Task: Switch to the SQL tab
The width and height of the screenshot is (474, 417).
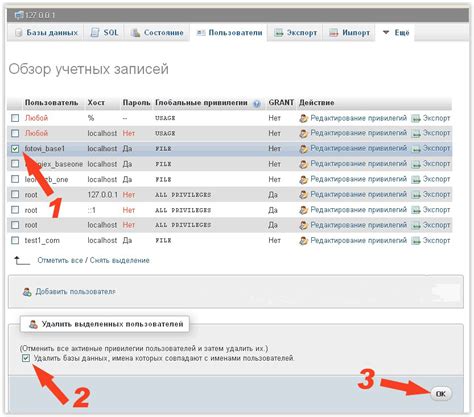Action: [x=105, y=32]
